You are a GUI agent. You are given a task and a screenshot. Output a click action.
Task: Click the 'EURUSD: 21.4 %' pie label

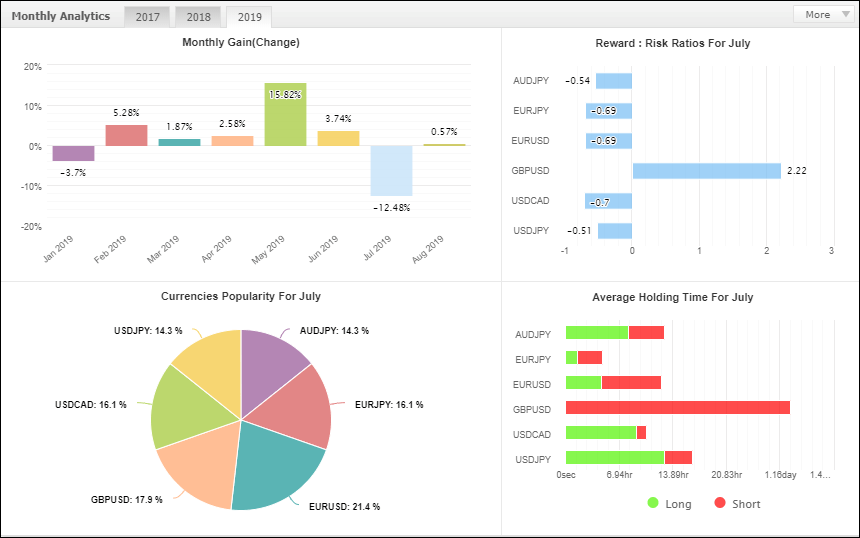(344, 507)
